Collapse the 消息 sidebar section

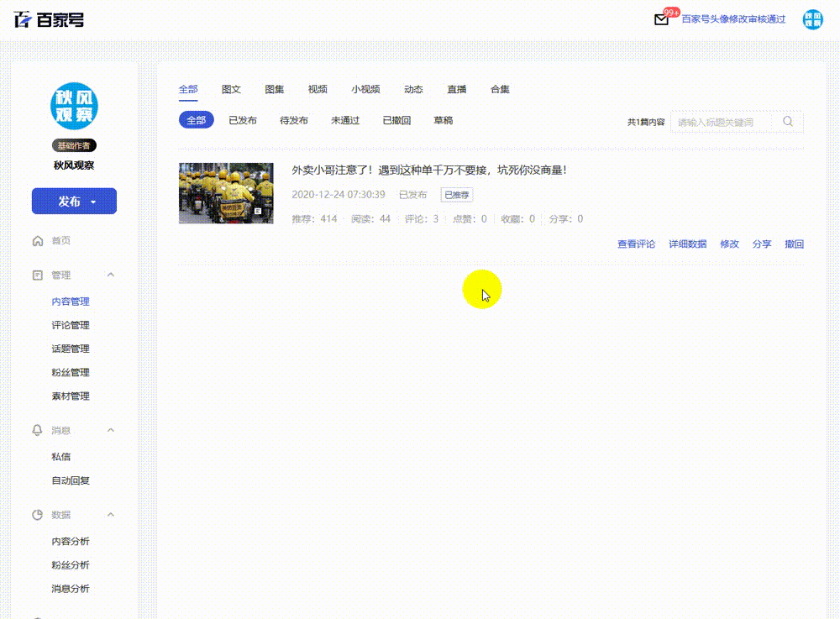click(x=112, y=430)
